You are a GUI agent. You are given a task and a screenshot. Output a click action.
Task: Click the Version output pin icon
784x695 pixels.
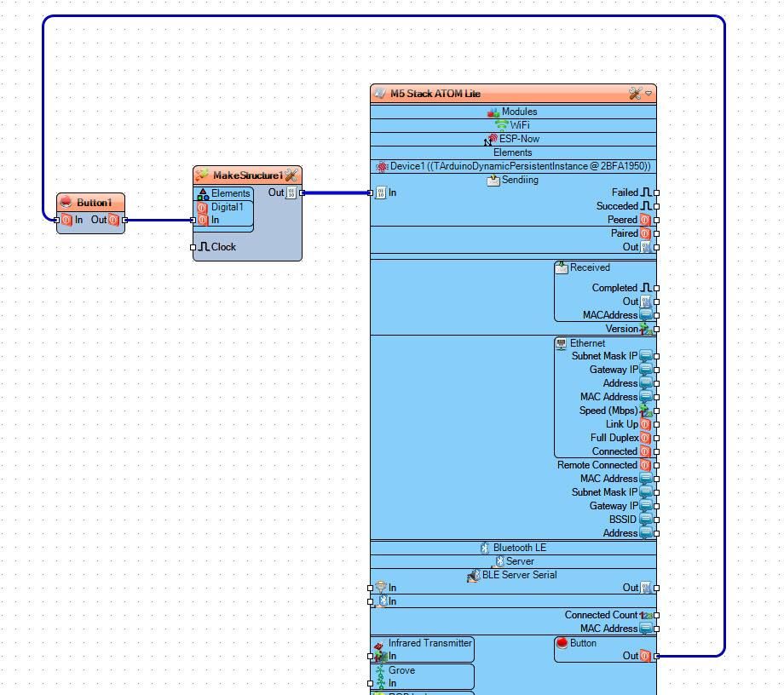[x=645, y=329]
